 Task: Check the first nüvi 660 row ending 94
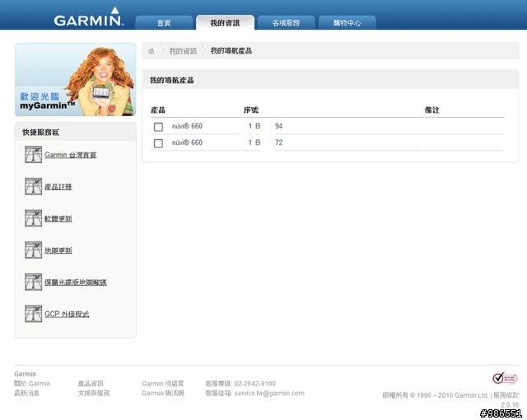(x=158, y=127)
